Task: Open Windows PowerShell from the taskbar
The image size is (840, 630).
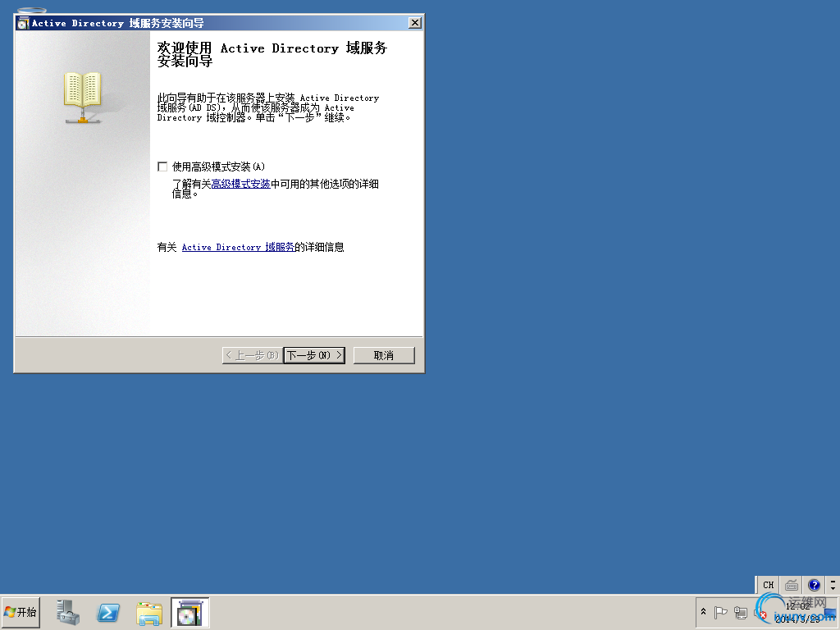Action: pos(108,612)
